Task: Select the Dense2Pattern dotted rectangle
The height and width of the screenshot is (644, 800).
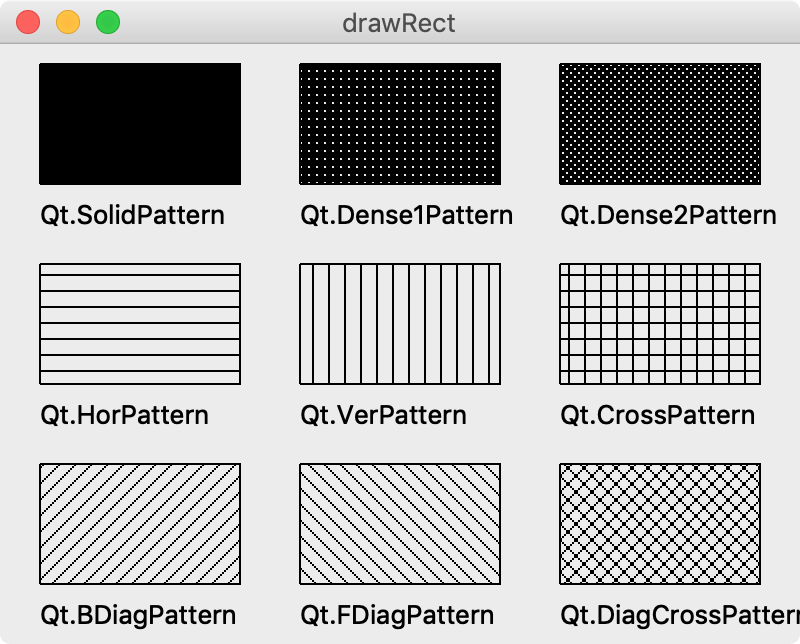Action: point(660,124)
